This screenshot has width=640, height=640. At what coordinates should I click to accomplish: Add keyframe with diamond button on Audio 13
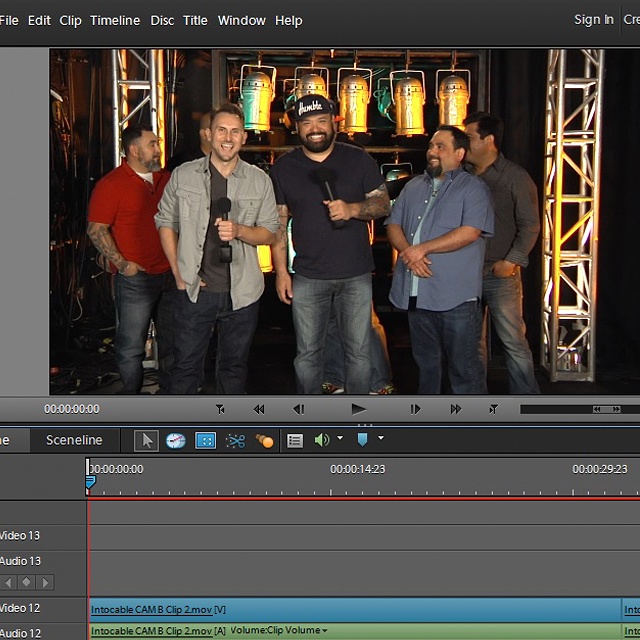coord(26,582)
